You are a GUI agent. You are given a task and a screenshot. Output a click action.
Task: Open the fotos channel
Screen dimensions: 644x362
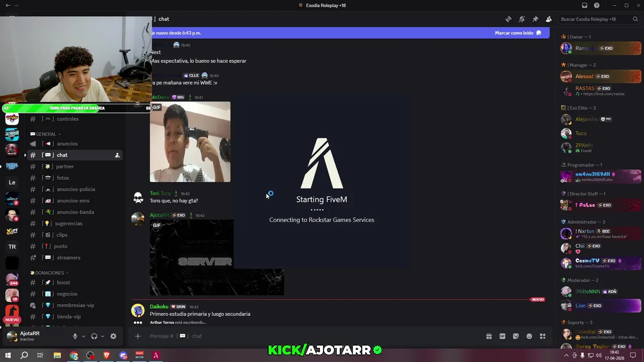tap(74, 178)
